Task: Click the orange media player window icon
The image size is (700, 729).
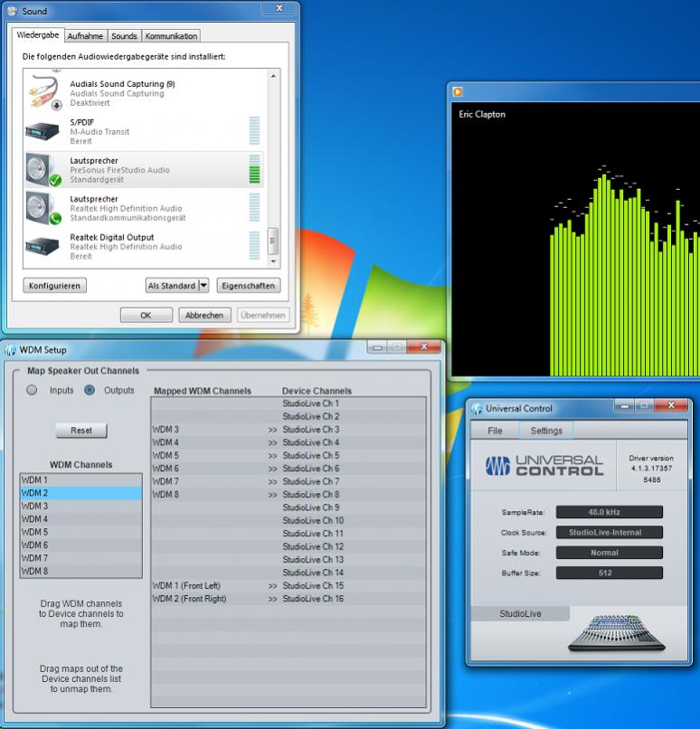Action: pyautogui.click(x=458, y=91)
